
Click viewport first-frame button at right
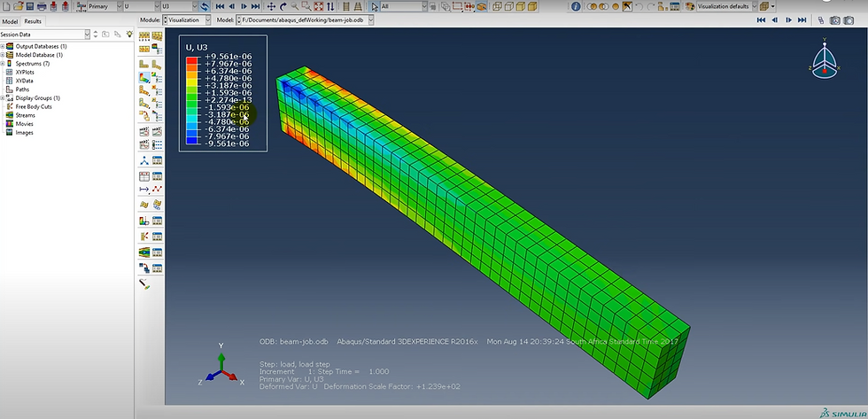coord(761,19)
